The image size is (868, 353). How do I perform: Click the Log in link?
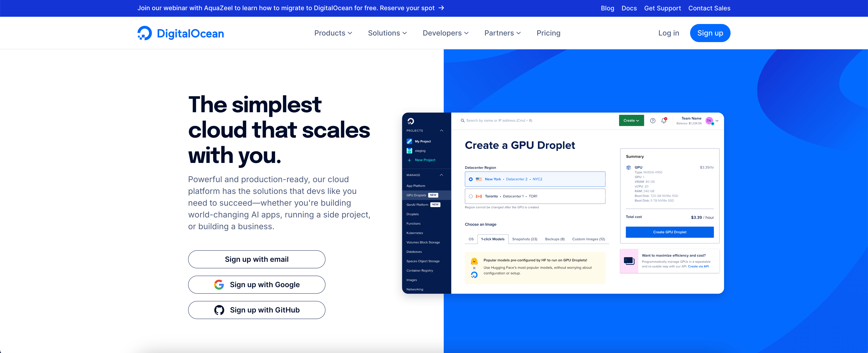[x=669, y=33]
